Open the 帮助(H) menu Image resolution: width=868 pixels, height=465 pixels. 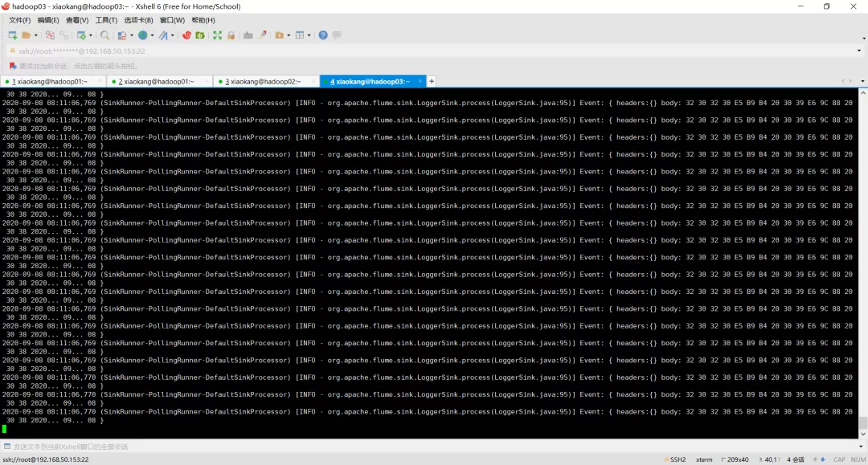[203, 20]
